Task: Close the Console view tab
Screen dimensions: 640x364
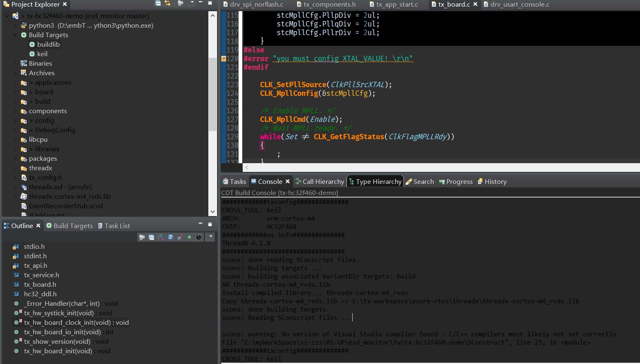Action: (x=288, y=181)
